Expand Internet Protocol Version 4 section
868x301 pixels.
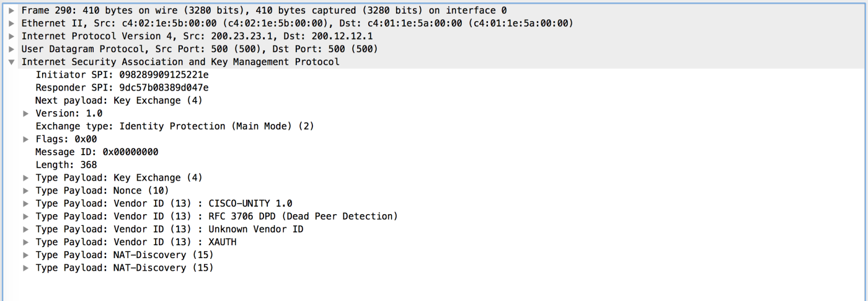(12, 36)
